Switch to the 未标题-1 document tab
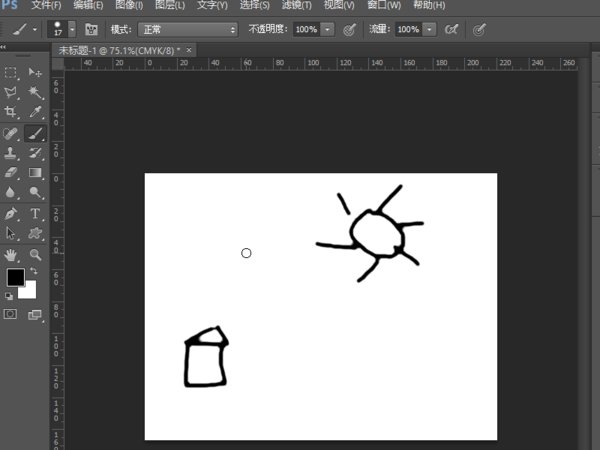The image size is (600, 450). pyautogui.click(x=119, y=49)
